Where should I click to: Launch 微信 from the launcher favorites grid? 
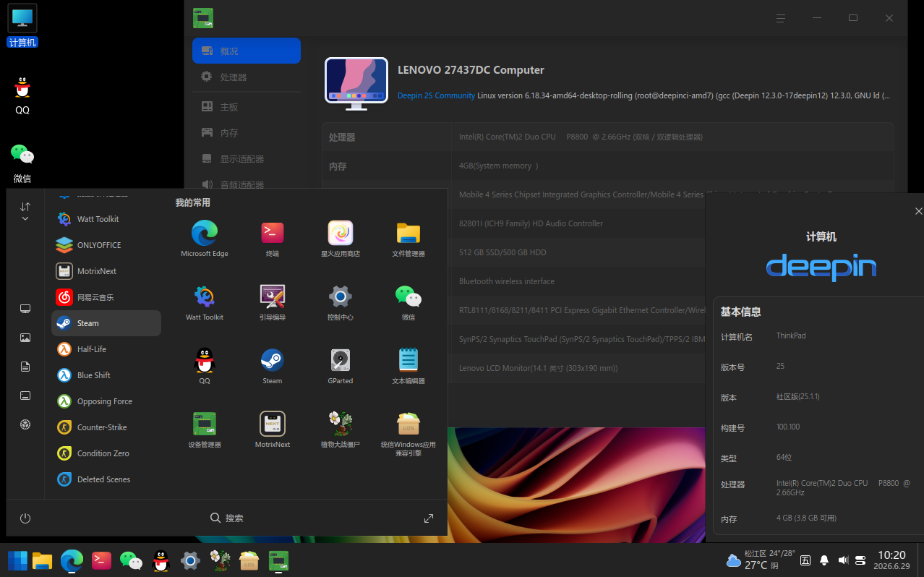click(408, 302)
